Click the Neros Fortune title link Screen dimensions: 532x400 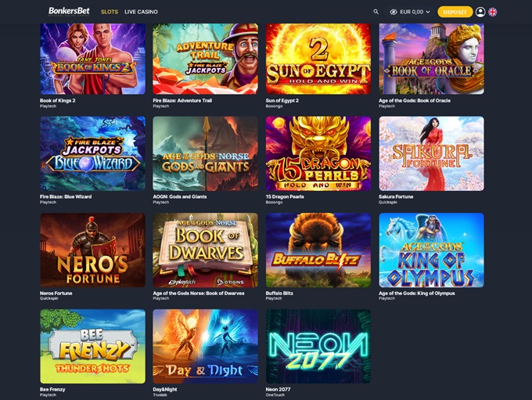56,293
